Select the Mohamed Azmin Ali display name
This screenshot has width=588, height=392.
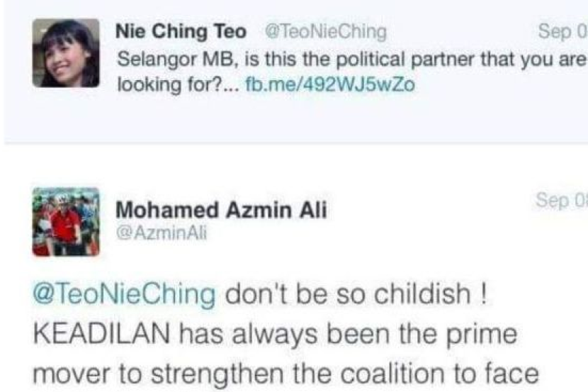coord(221,211)
